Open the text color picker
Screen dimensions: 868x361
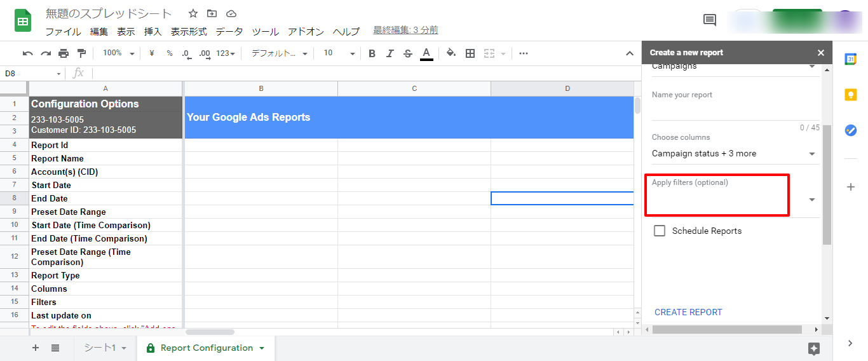coord(426,54)
